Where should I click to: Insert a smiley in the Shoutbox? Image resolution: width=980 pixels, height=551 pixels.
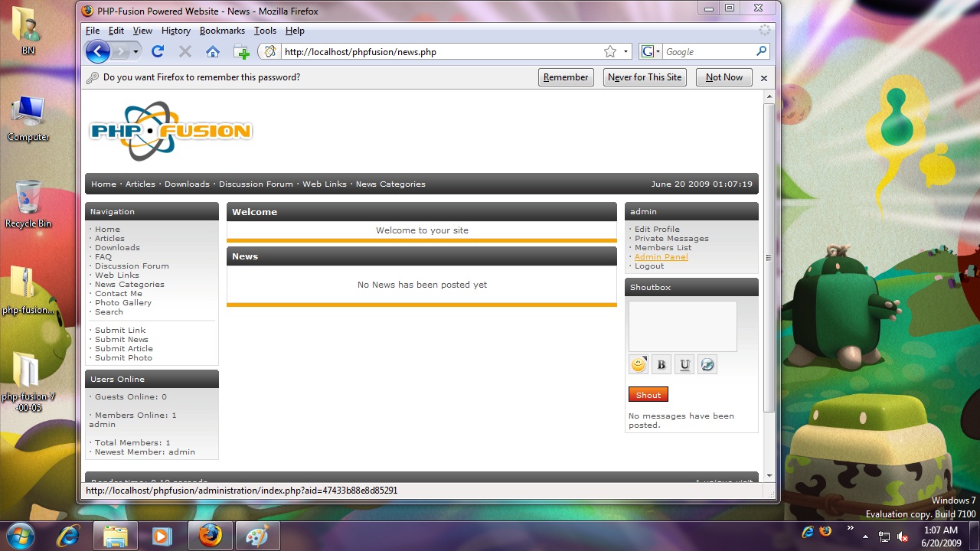click(639, 365)
